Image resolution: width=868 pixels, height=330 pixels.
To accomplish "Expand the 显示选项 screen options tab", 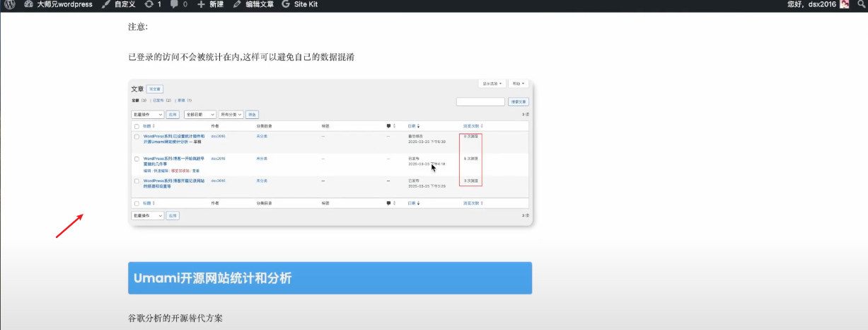I will click(492, 84).
